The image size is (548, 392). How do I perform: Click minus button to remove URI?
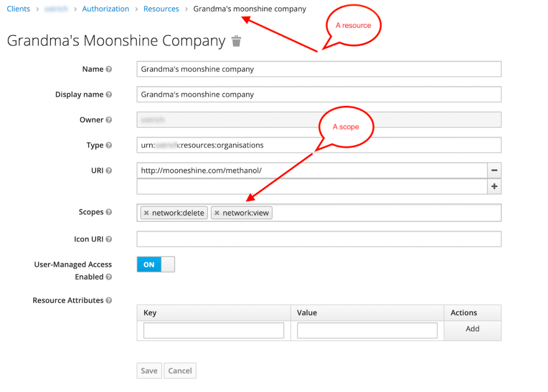pyautogui.click(x=494, y=171)
